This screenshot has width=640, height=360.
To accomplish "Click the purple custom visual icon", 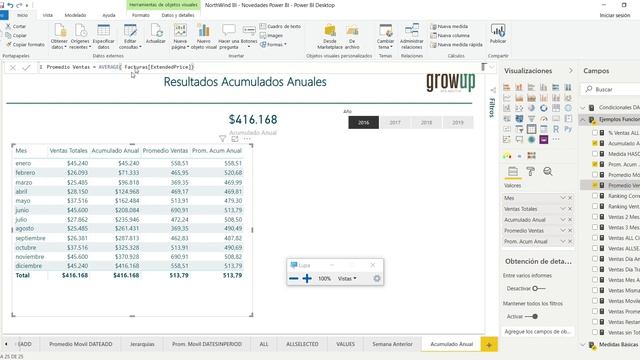I will point(544,140).
